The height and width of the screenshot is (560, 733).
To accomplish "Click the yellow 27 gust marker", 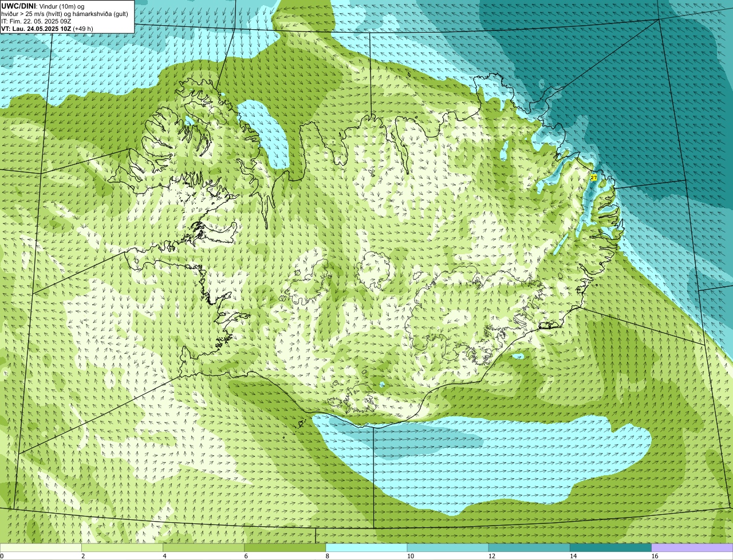I will pos(593,178).
